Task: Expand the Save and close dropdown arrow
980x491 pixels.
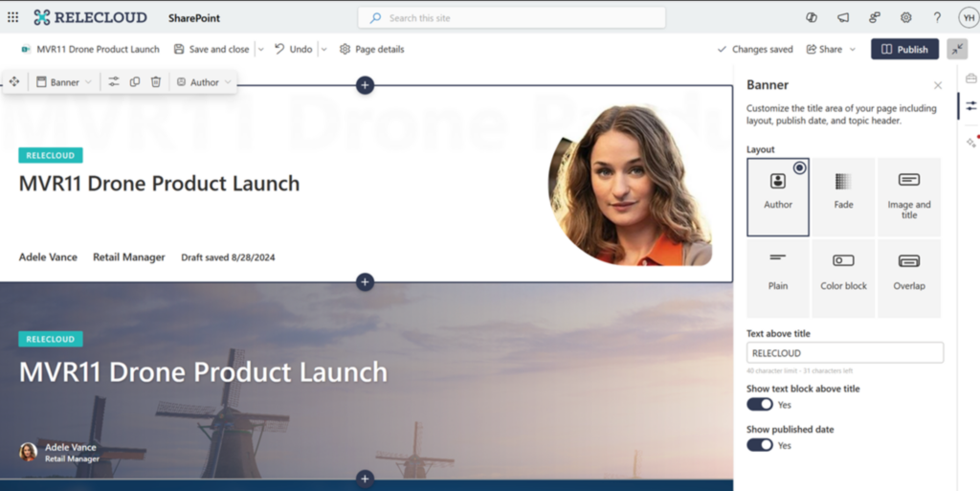Action: pos(260,50)
